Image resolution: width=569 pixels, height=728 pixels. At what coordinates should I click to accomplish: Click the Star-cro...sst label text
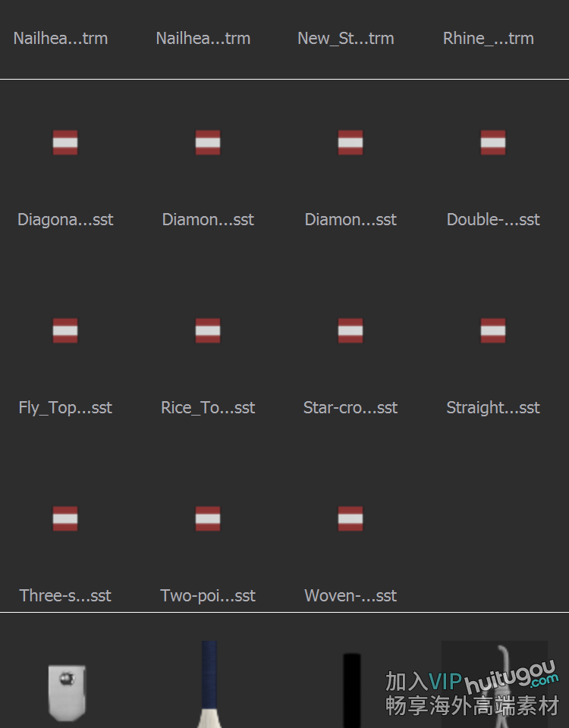point(351,408)
